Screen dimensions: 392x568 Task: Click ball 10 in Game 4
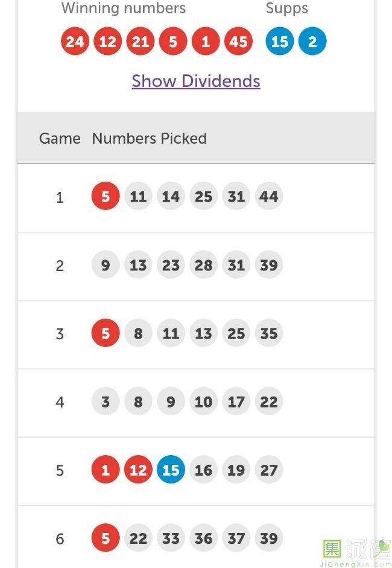click(x=203, y=402)
